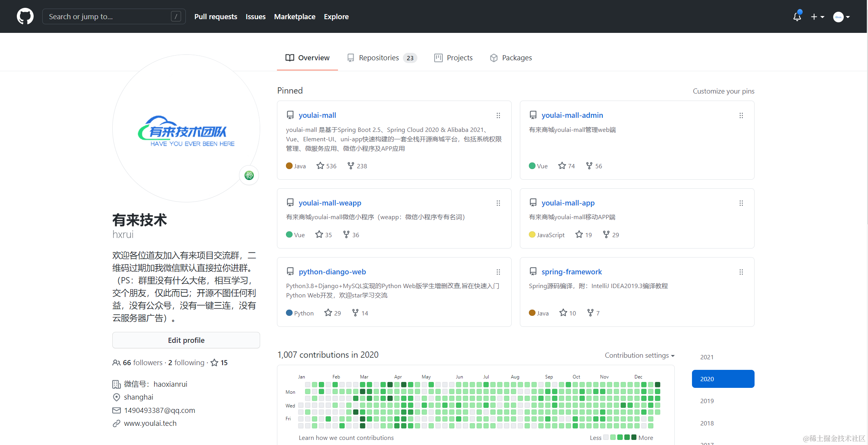Click the status emoji badge on avatar
The width and height of the screenshot is (868, 445).
point(249,175)
